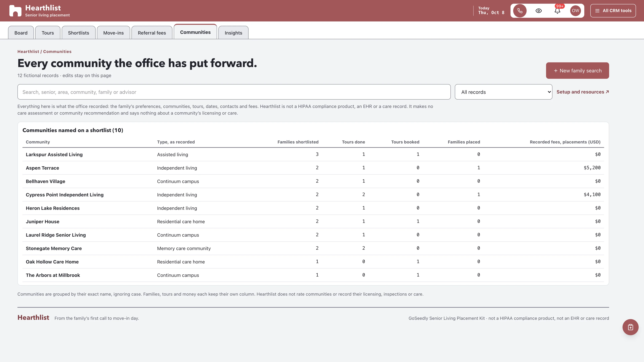
Task: Open the Shortlists tab
Action: (x=78, y=33)
